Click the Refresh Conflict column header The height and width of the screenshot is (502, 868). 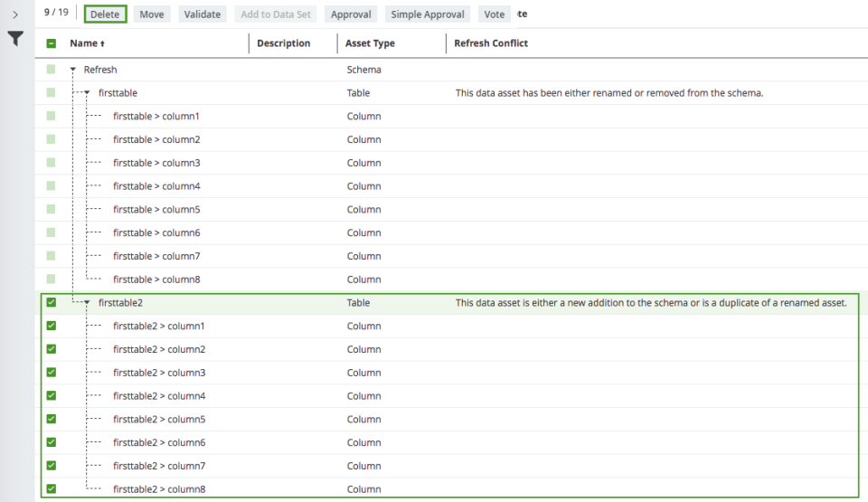tap(491, 43)
